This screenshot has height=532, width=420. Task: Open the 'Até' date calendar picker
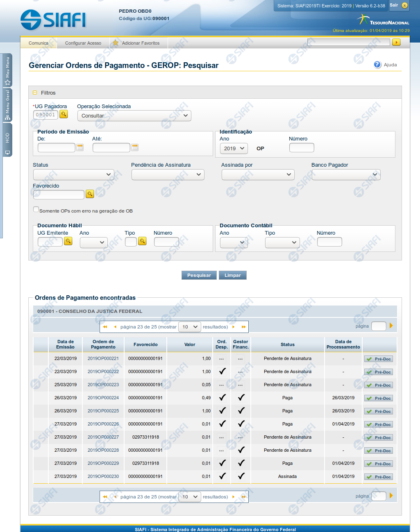point(135,147)
